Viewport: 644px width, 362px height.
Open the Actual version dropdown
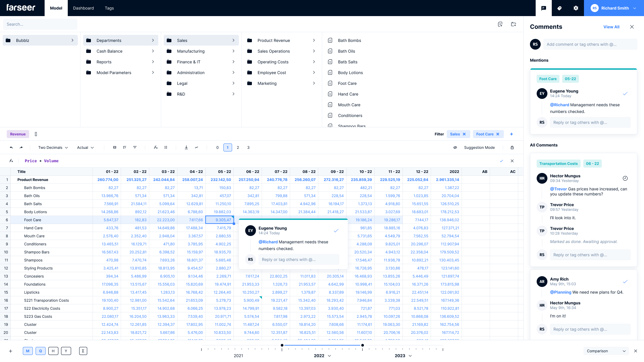[85, 147]
